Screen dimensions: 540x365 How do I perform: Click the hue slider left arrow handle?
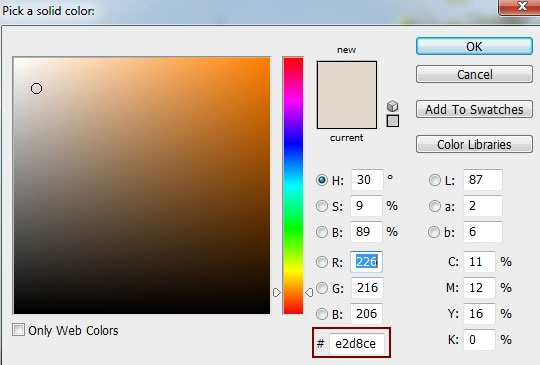tap(277, 293)
